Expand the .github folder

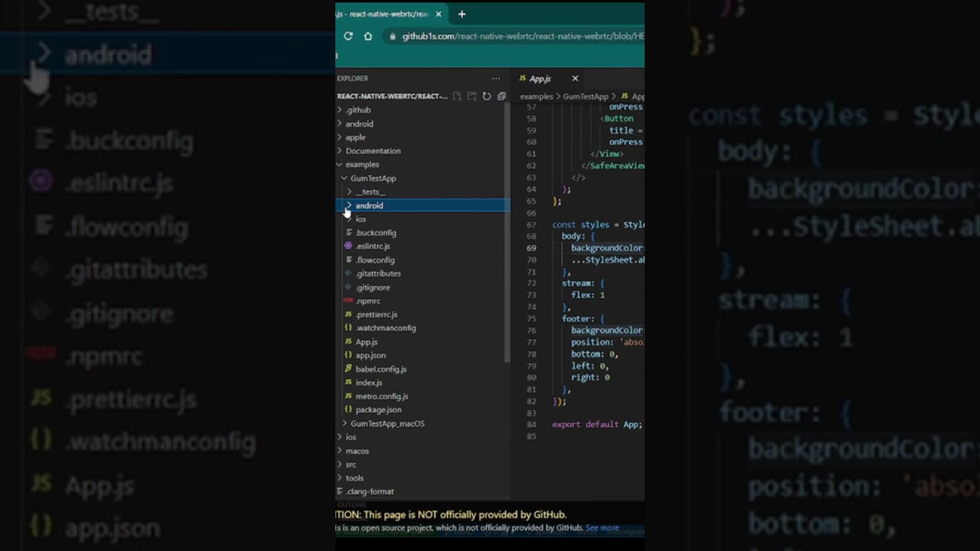point(423,110)
